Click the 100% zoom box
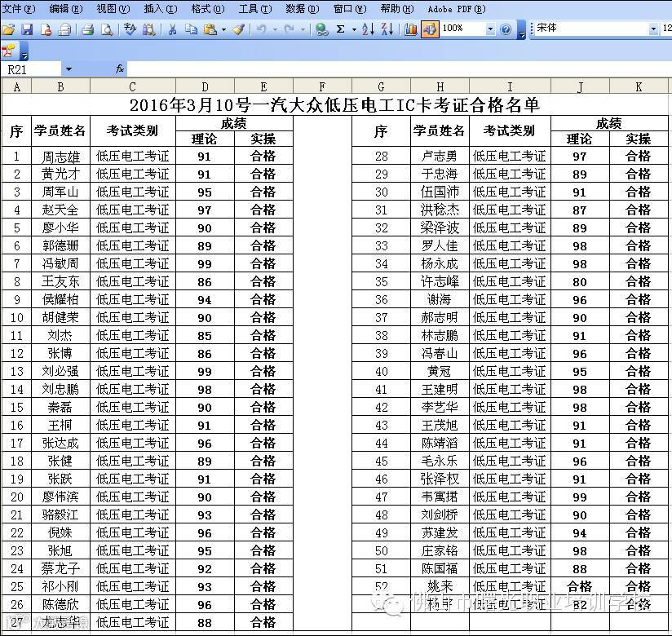This screenshot has width=672, height=636. pyautogui.click(x=462, y=29)
